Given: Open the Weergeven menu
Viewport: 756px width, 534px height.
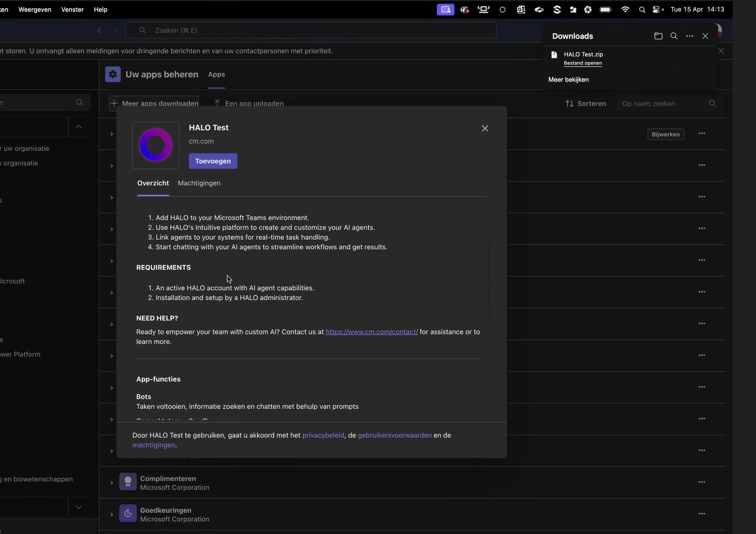Looking at the screenshot, I should point(35,9).
